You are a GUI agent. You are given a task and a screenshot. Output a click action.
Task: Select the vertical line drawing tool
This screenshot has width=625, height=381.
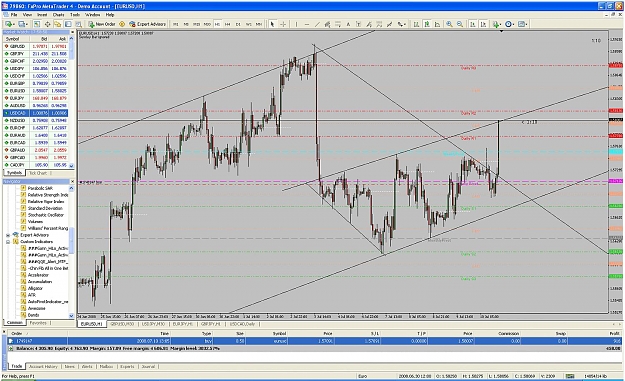click(x=296, y=24)
